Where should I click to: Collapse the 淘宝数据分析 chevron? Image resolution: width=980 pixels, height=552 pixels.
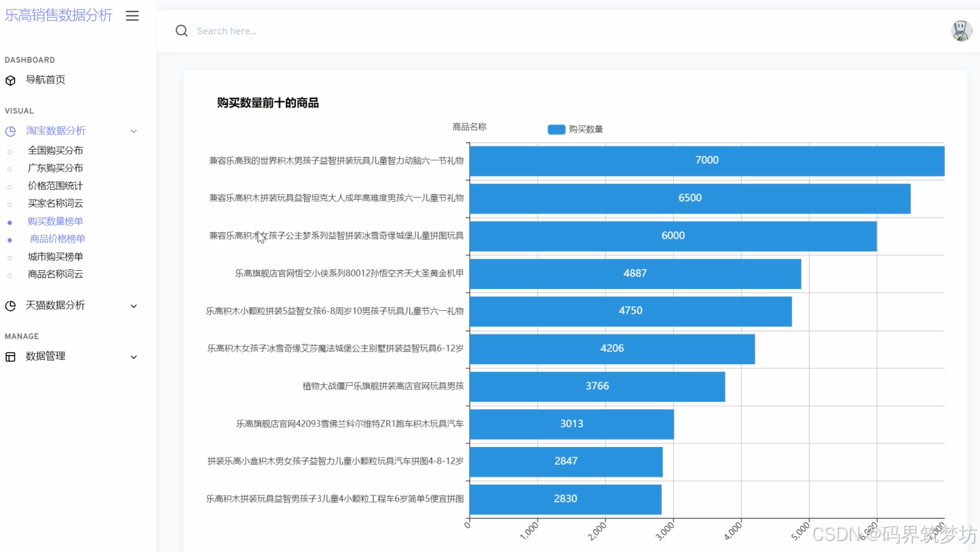click(x=133, y=131)
